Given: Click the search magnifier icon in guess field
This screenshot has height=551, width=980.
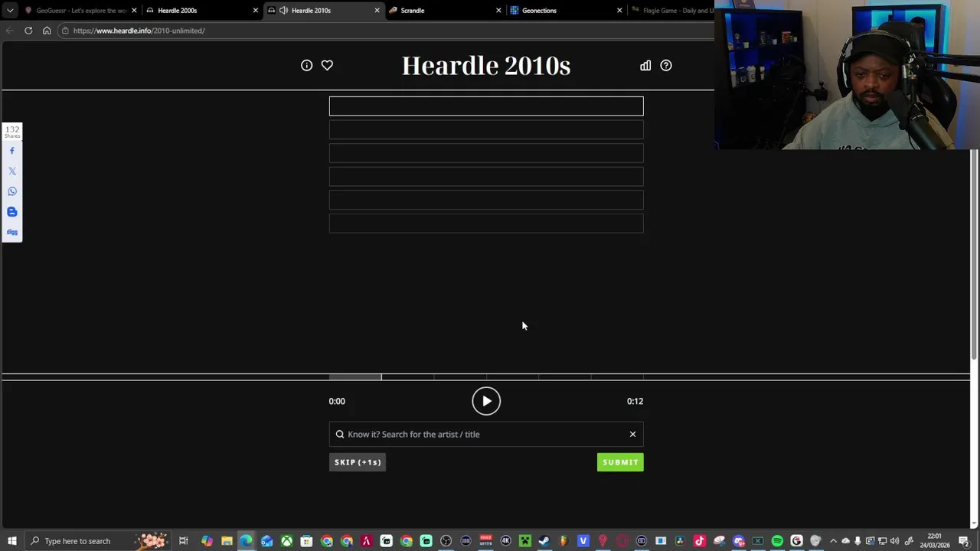Looking at the screenshot, I should coord(340,434).
